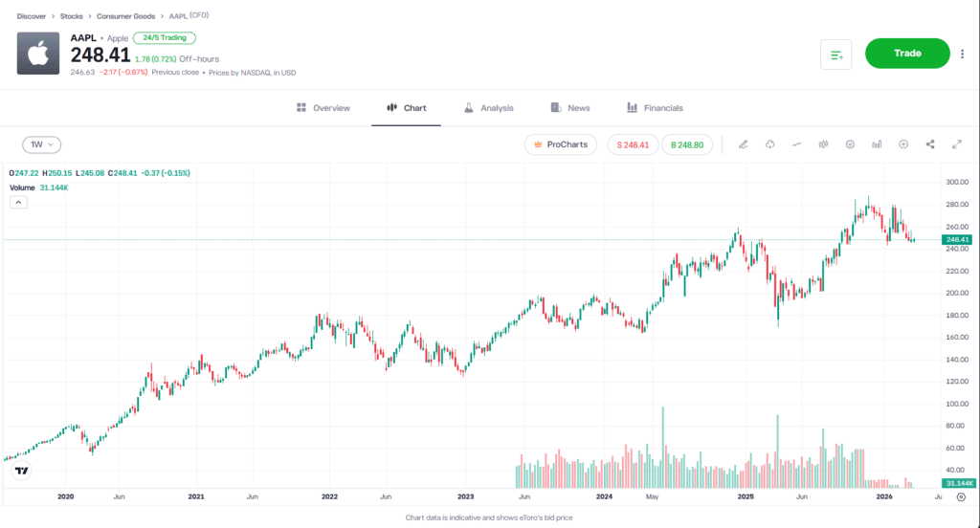Click the bar chart indicators icon
This screenshot has width=980, height=528.
point(877,144)
